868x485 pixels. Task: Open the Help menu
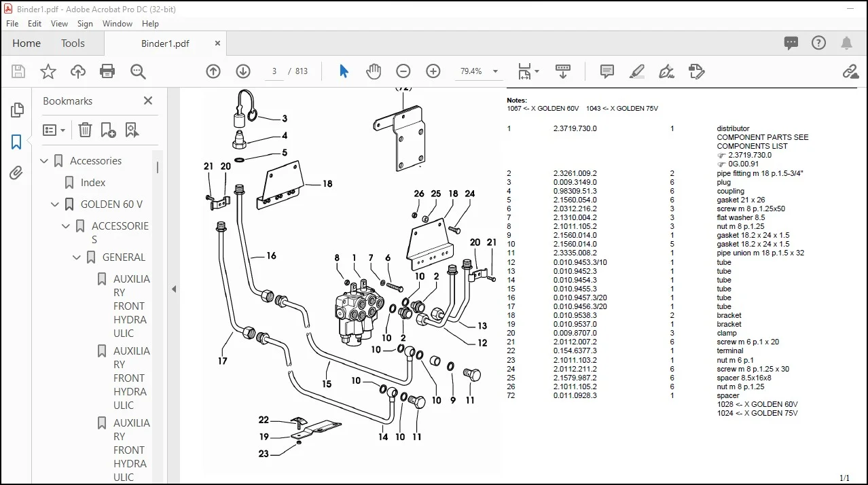click(x=150, y=23)
